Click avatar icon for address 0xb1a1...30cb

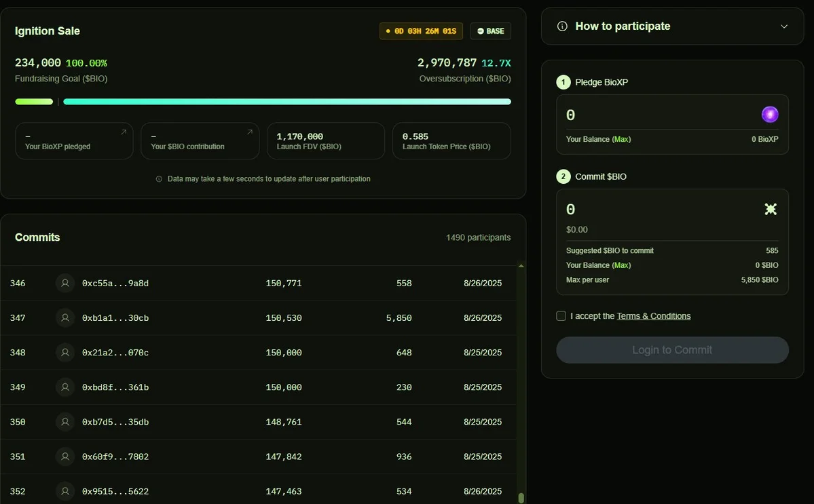[x=65, y=317]
